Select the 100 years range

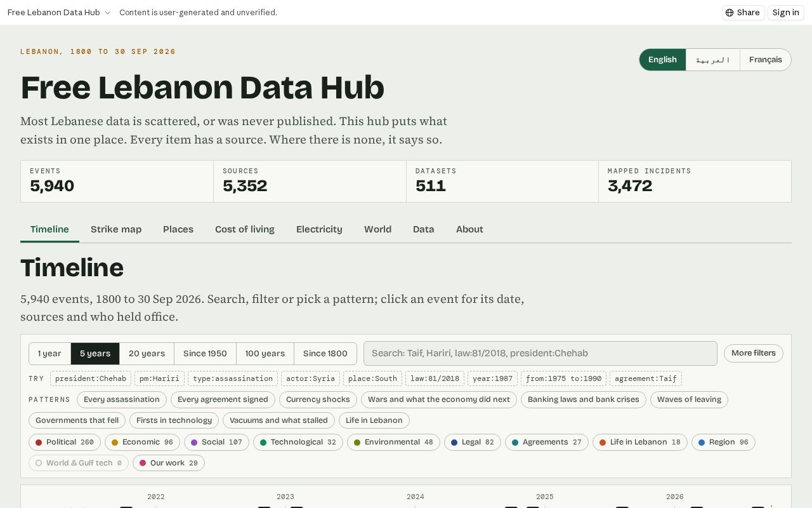click(x=265, y=354)
